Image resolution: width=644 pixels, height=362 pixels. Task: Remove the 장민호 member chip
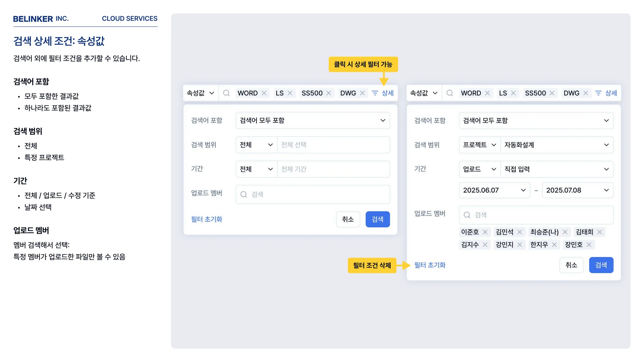coord(589,245)
